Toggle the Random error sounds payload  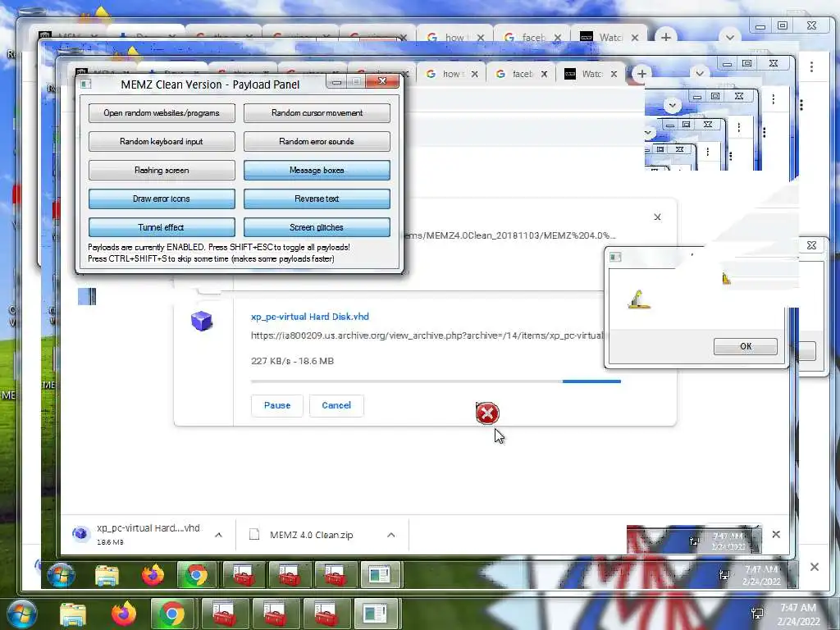(x=317, y=141)
